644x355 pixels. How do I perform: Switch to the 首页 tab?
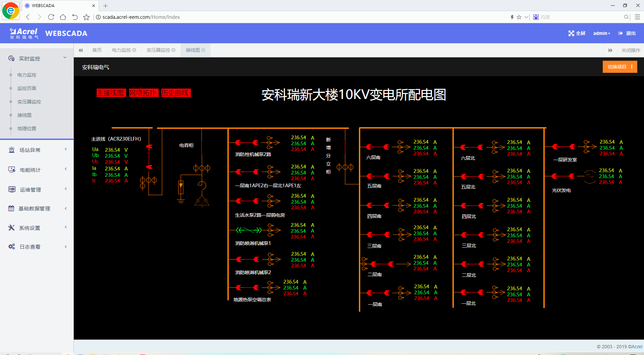tap(97, 50)
